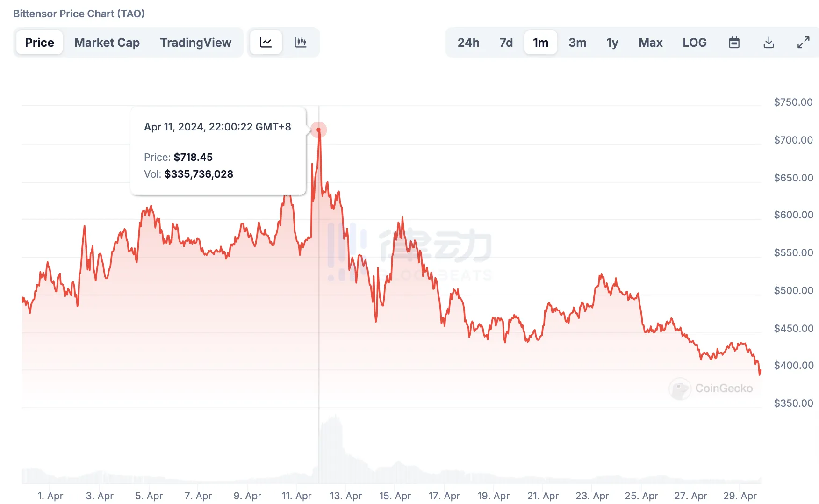
Task: Select the 24h time range
Action: point(468,43)
